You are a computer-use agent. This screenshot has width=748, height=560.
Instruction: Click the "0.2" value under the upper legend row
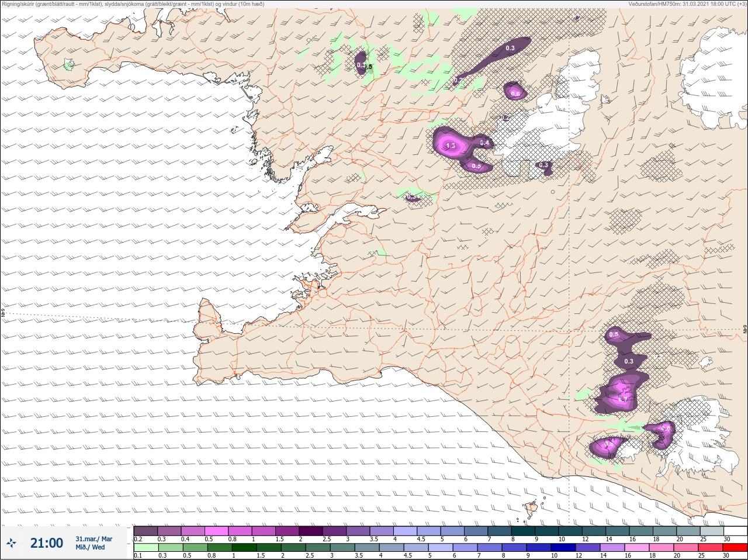138,539
